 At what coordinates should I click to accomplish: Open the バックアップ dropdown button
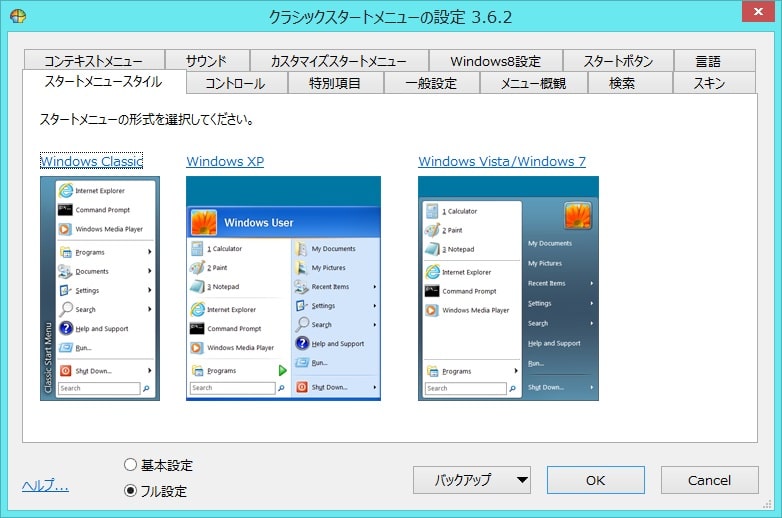[x=471, y=480]
